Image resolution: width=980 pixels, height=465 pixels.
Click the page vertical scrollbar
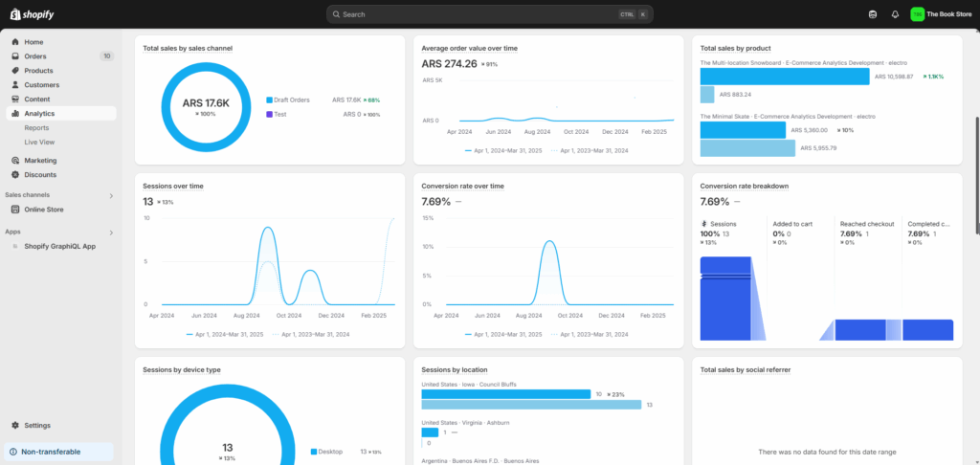click(977, 176)
